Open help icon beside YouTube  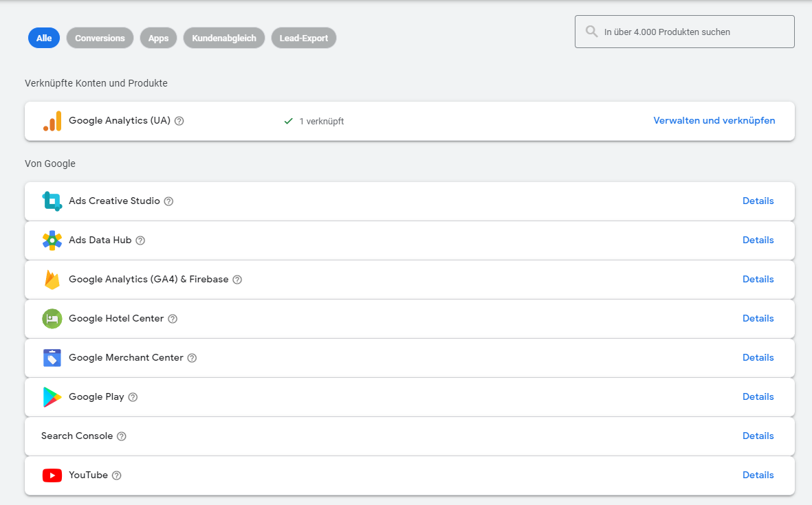click(117, 475)
